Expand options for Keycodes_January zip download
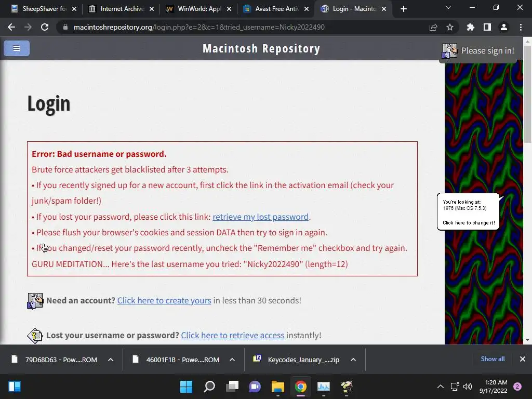Image resolution: width=532 pixels, height=399 pixels. 353,360
